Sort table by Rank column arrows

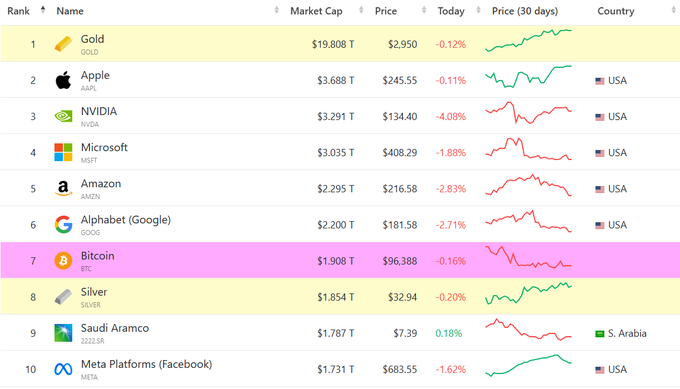click(x=42, y=10)
